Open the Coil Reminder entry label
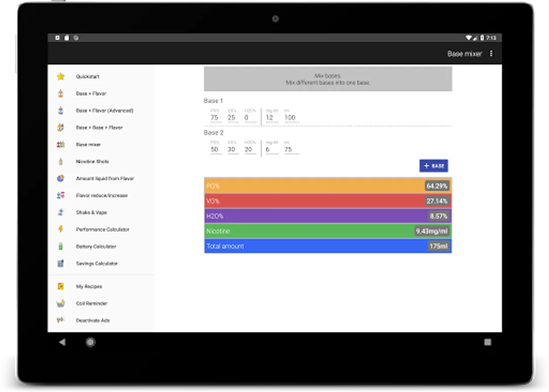Viewport: 549px width, 392px height. pos(92,304)
